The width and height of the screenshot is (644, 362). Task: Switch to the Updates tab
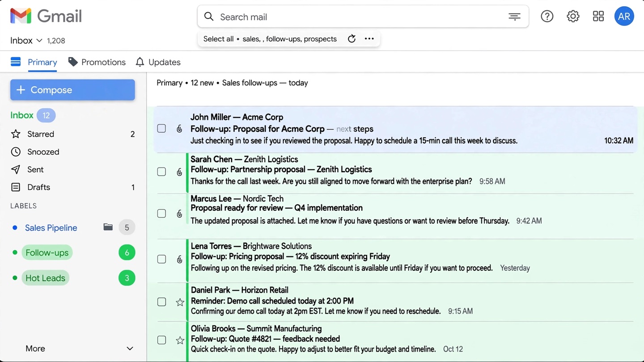164,62
